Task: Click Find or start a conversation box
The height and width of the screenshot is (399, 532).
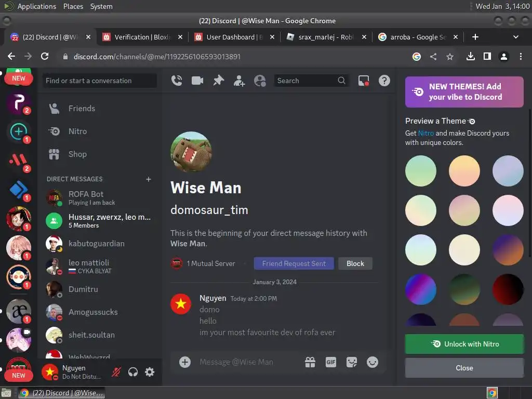Action: [x=100, y=81]
